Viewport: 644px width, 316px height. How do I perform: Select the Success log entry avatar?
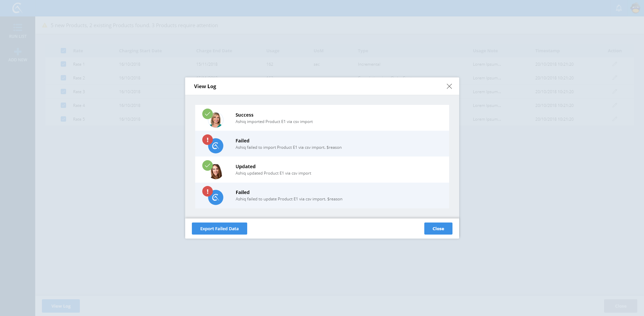coord(216,120)
